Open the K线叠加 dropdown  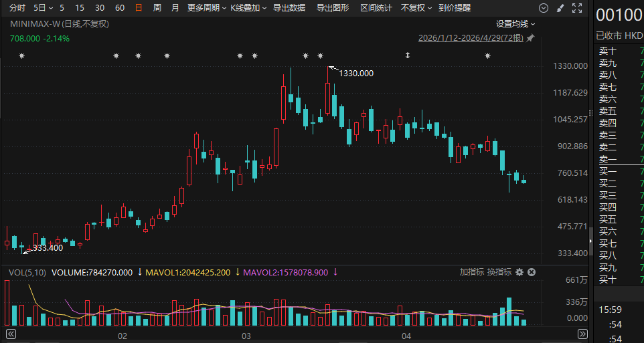(x=248, y=8)
